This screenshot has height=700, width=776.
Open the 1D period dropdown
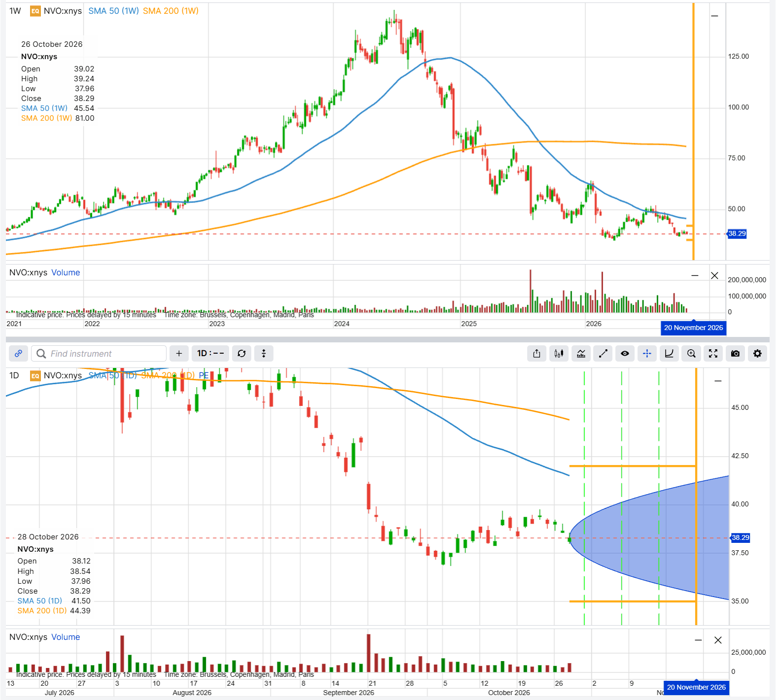pyautogui.click(x=210, y=353)
